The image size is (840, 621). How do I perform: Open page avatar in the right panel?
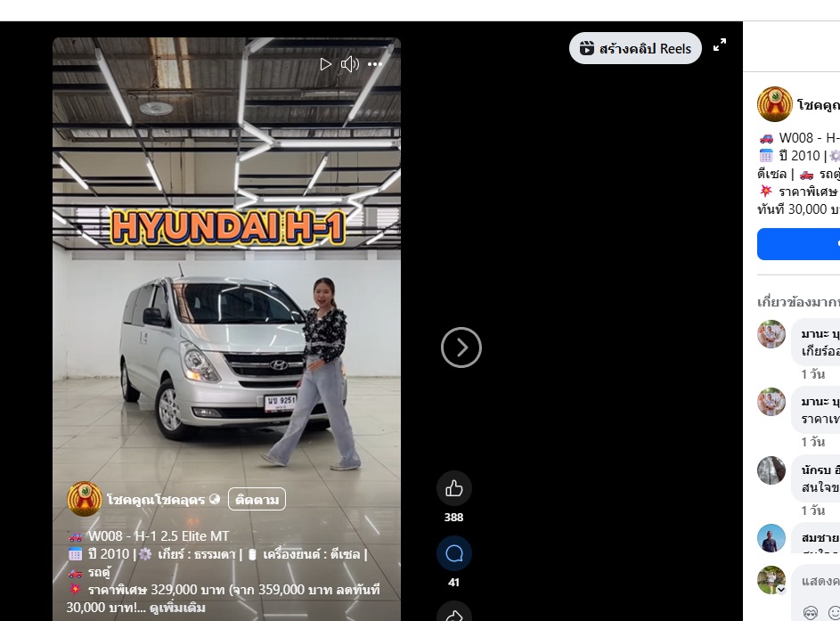click(775, 104)
